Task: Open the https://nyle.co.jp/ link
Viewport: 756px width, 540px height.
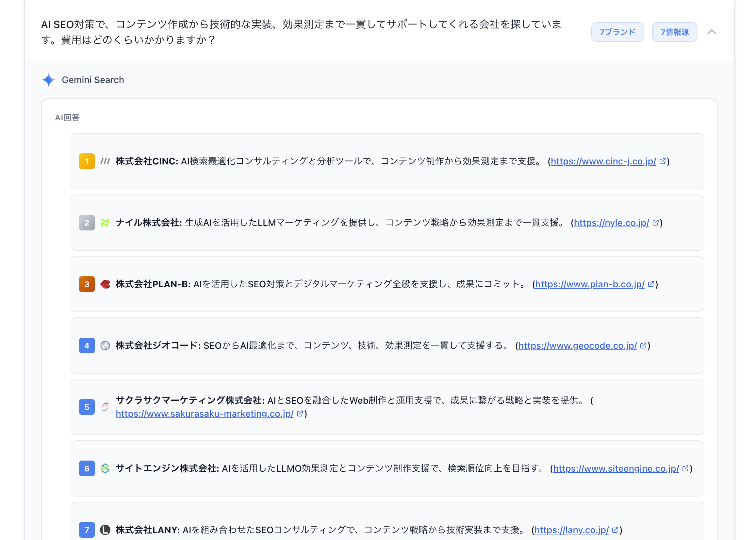Action: pos(611,223)
